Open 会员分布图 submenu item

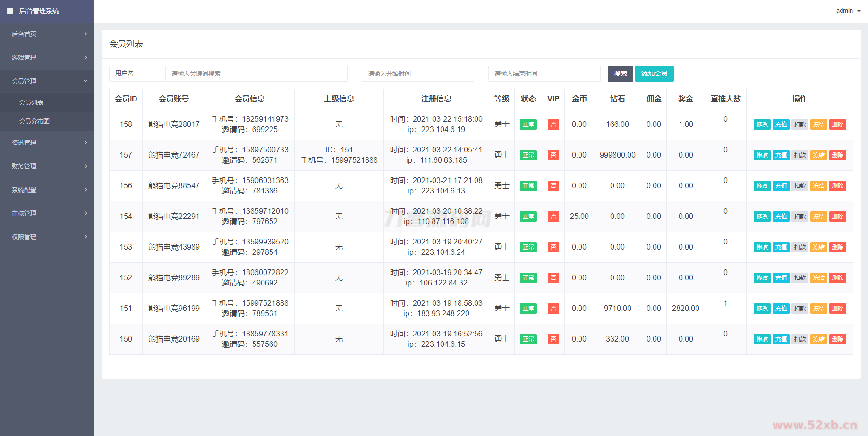[34, 121]
